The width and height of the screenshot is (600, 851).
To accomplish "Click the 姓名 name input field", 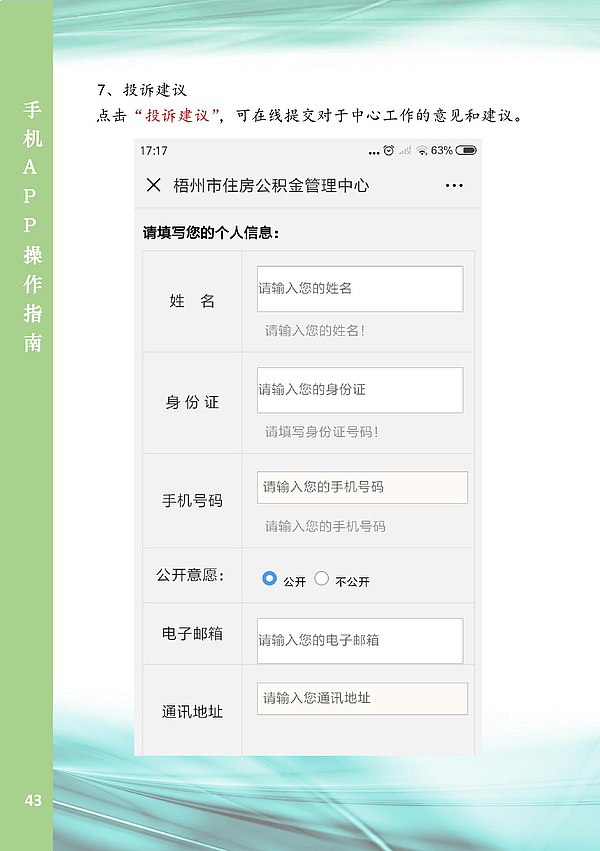I will (x=359, y=288).
